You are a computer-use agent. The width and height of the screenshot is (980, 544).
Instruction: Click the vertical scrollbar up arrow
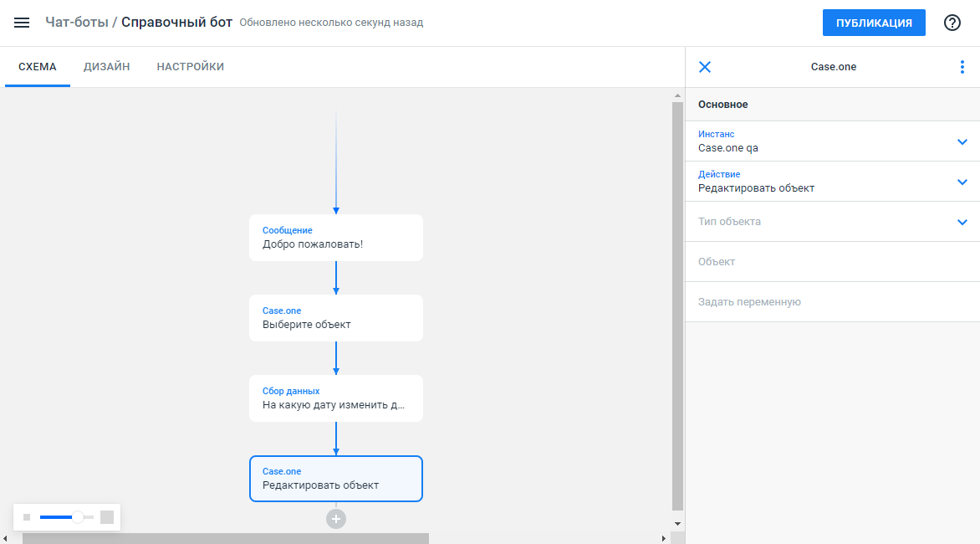[677, 95]
